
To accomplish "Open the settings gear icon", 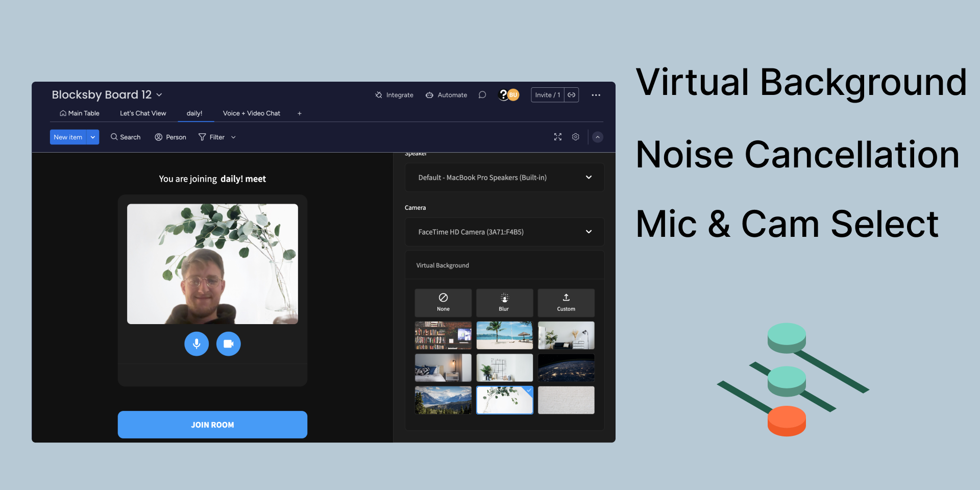I will 576,137.
